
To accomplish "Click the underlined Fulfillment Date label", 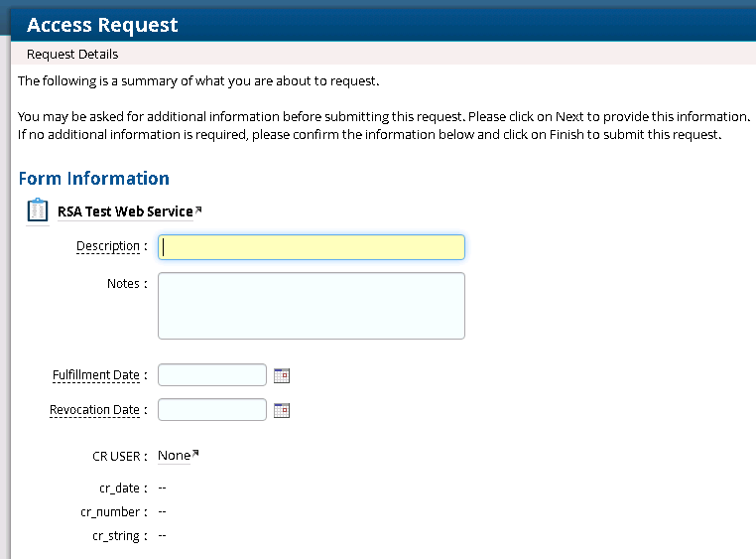I will point(95,375).
